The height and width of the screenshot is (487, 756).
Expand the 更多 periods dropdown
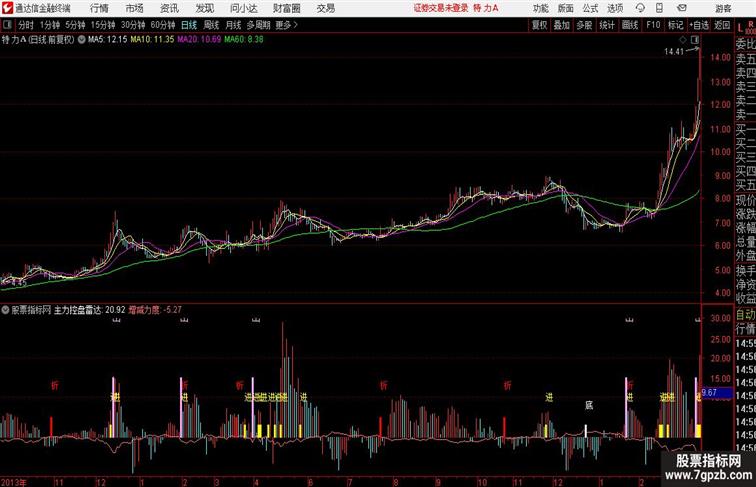pyautogui.click(x=286, y=25)
